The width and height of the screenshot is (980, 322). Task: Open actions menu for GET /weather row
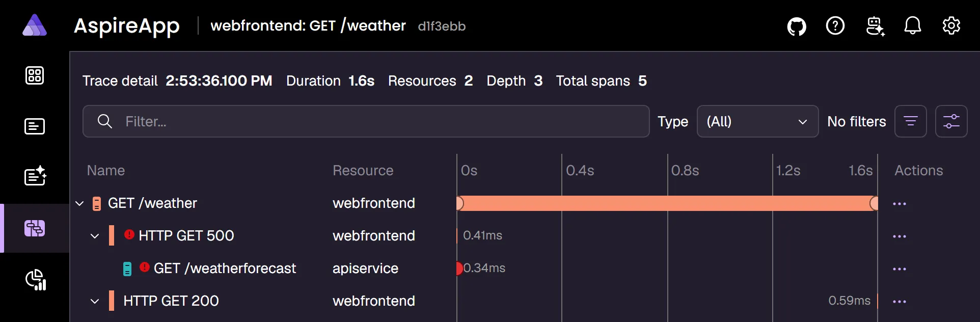pyautogui.click(x=900, y=204)
